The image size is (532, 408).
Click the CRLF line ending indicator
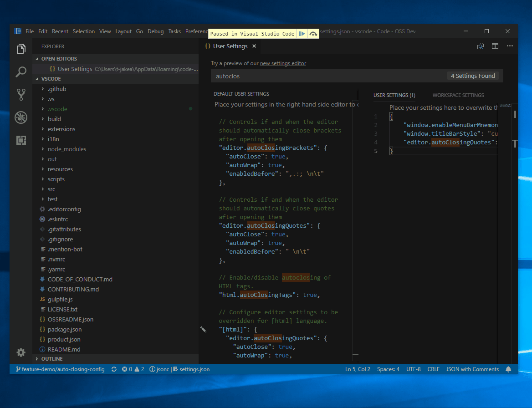click(433, 369)
